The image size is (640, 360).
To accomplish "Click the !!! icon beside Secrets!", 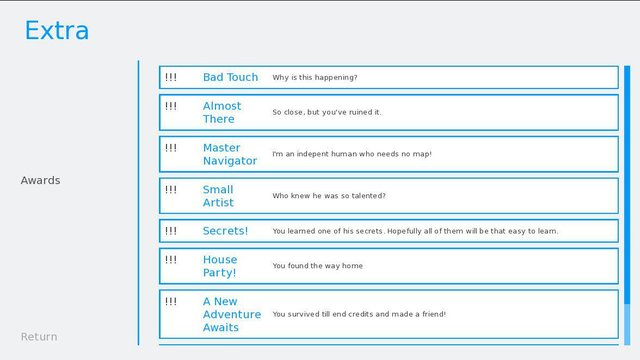I will coord(171,231).
